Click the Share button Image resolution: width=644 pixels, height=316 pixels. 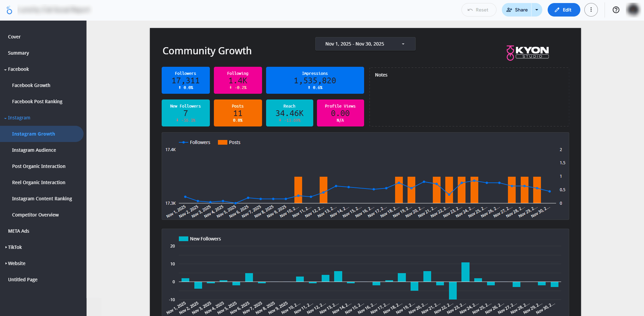517,10
